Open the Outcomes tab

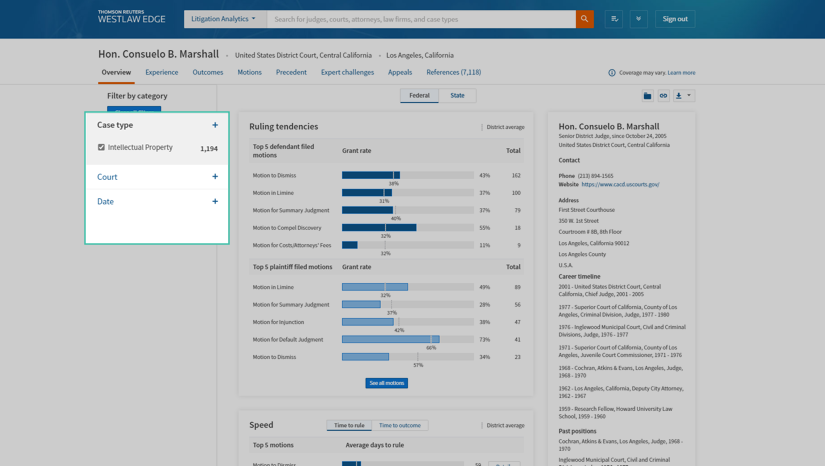coord(208,72)
